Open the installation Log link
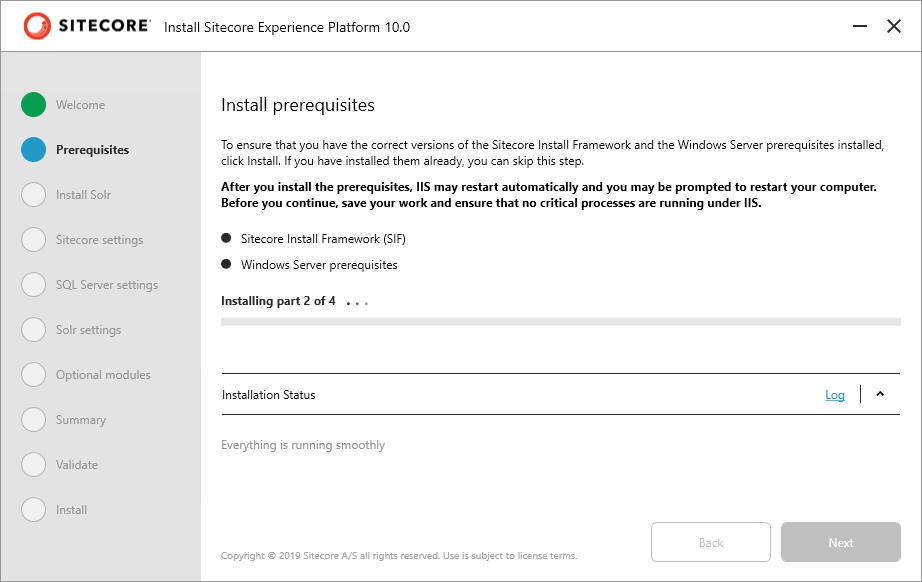Screen dimensions: 922x582 (x=834, y=395)
